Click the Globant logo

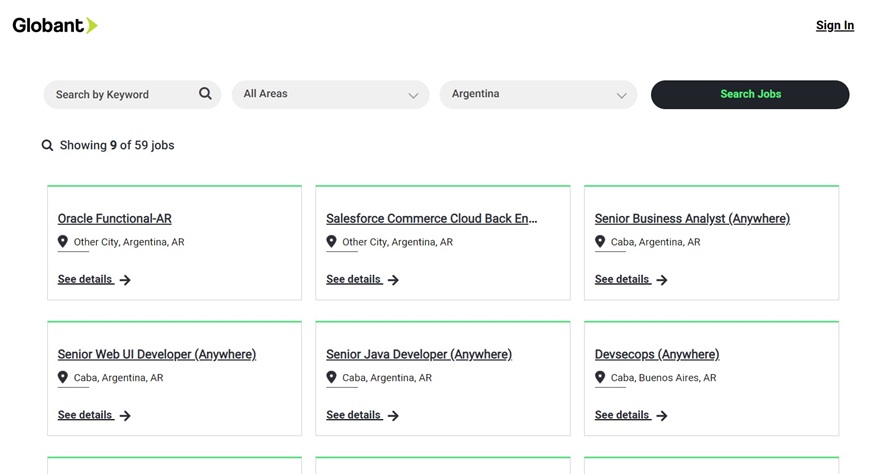(x=55, y=25)
